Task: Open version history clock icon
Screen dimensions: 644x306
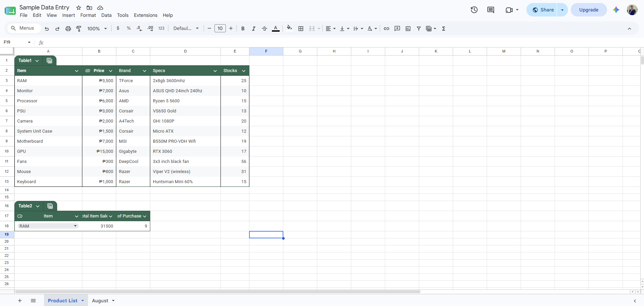Action: point(474,10)
